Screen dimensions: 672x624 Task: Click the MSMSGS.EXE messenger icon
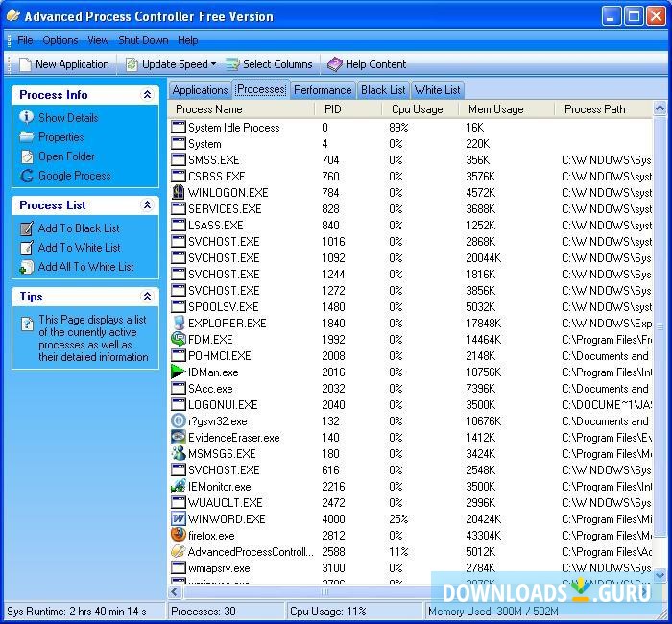tap(178, 453)
